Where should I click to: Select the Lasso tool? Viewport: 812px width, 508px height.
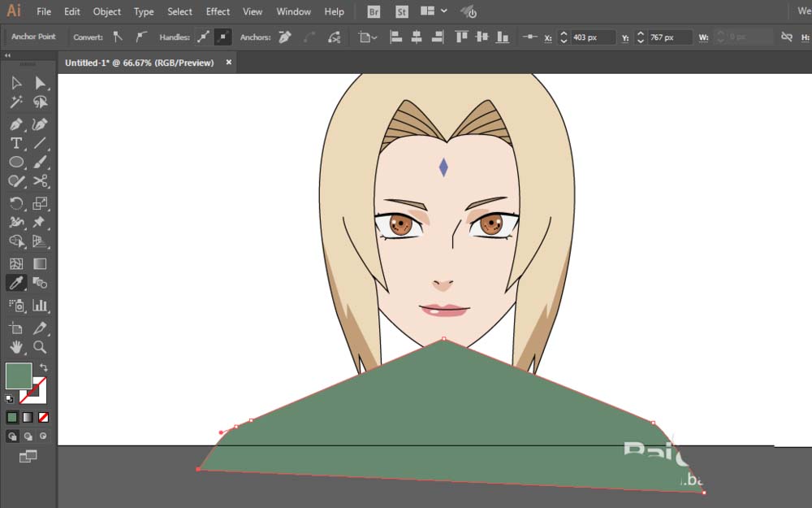[x=40, y=102]
